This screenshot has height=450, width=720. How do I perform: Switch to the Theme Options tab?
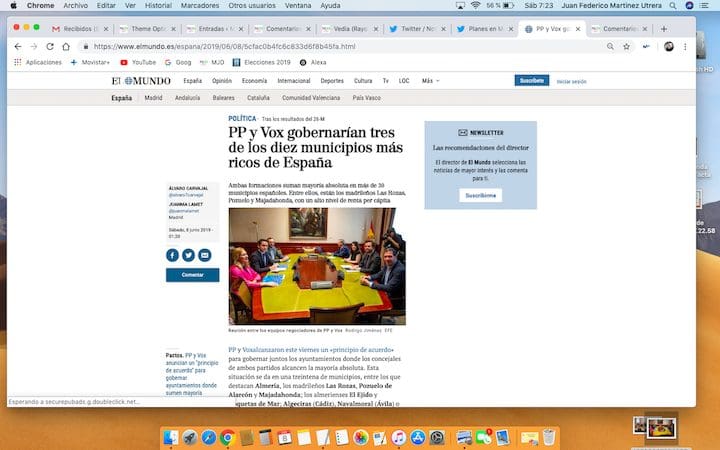point(147,29)
